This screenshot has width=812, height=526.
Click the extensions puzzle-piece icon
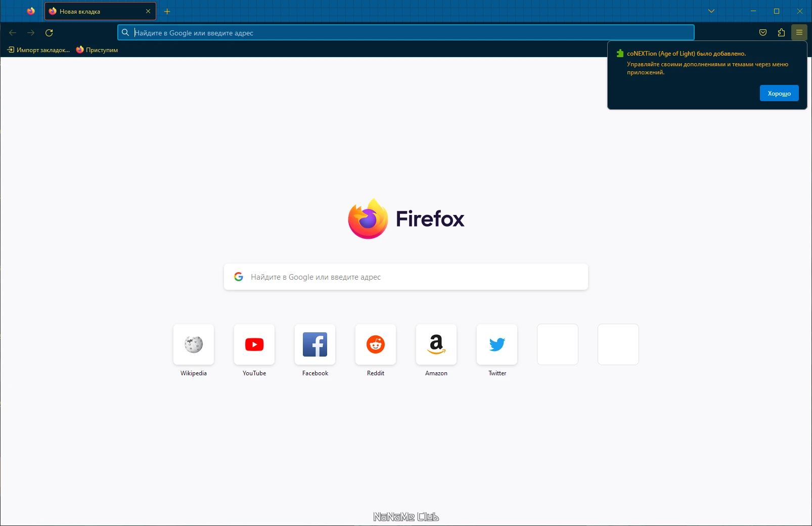pos(781,32)
